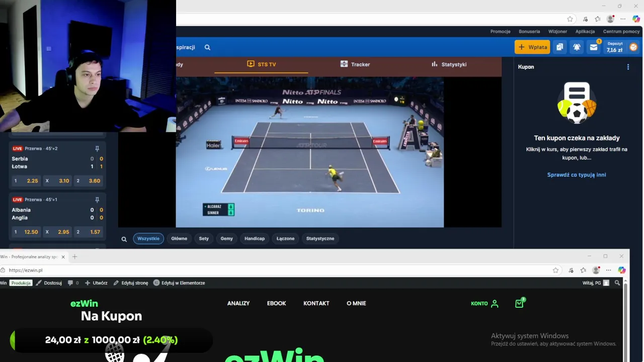Screen dimensions: 644x362
Task: Open media control icon in top browser toolbar
Action: point(585,19)
